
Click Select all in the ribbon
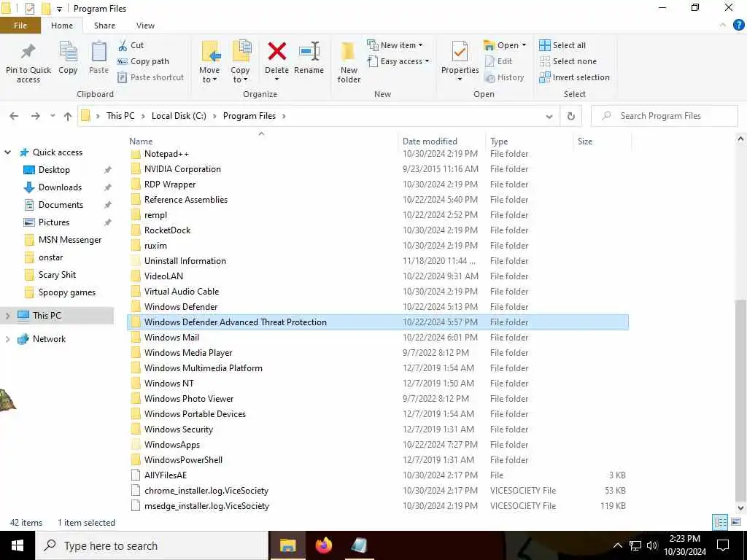[562, 45]
